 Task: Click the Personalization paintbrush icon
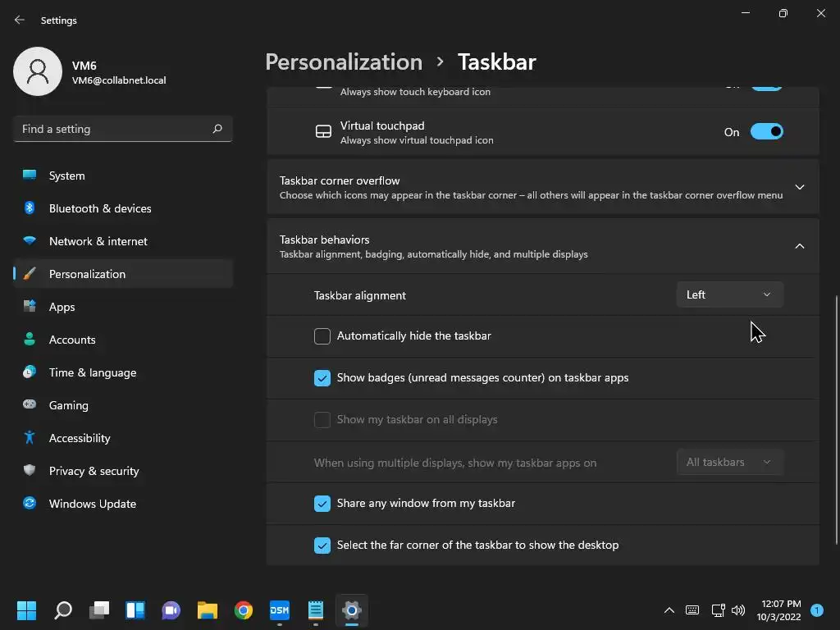tap(30, 274)
